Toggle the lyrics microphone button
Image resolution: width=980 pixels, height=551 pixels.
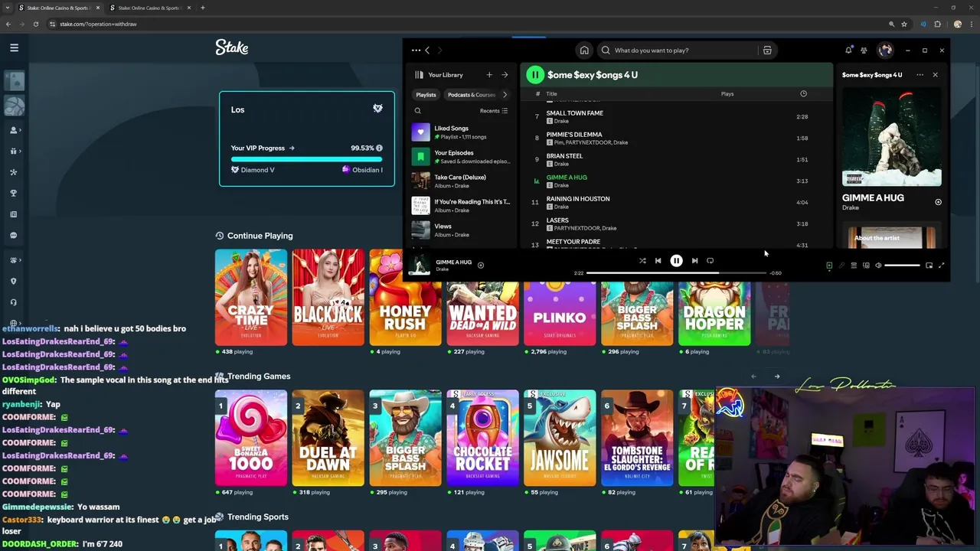[x=841, y=266]
